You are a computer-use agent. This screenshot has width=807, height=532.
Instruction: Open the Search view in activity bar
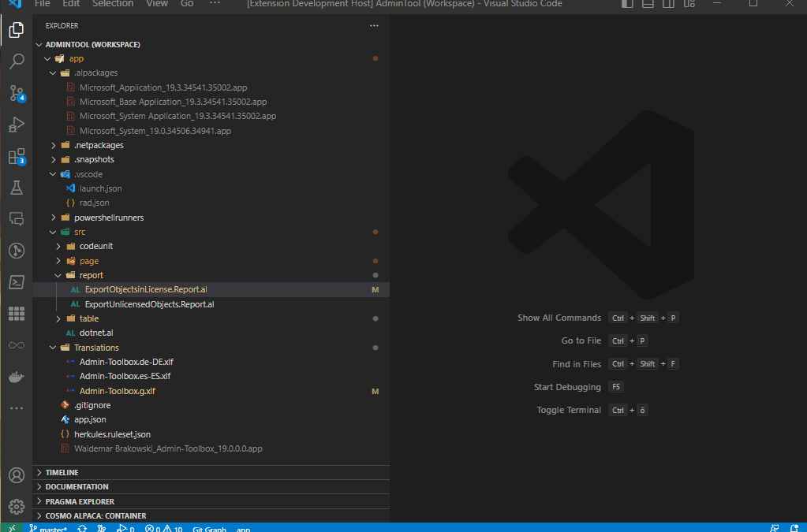point(17,61)
